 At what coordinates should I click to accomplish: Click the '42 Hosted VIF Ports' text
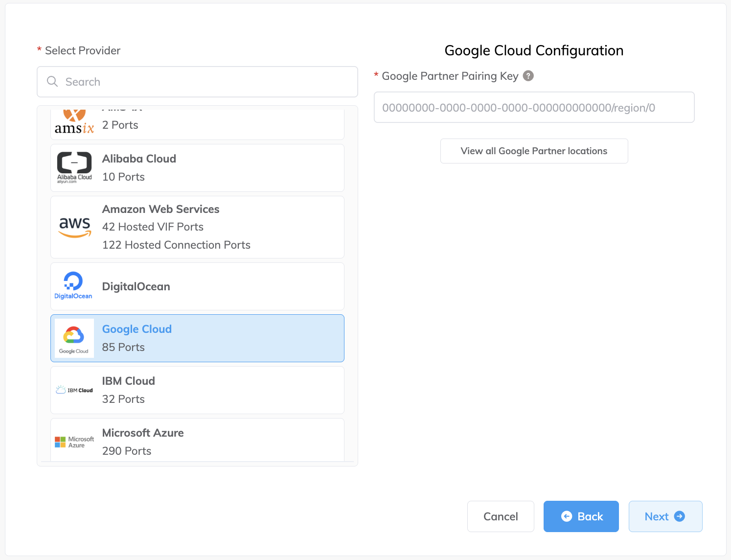pos(153,227)
